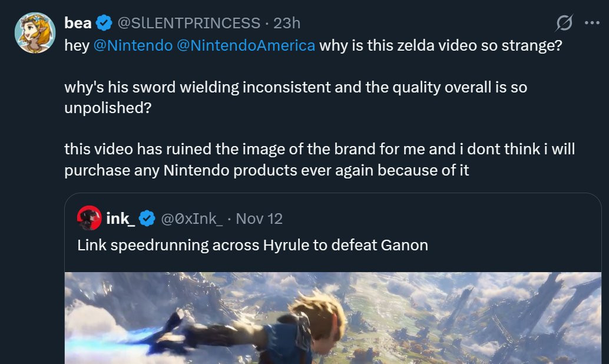Open the @Nintendo mention link

(x=132, y=45)
